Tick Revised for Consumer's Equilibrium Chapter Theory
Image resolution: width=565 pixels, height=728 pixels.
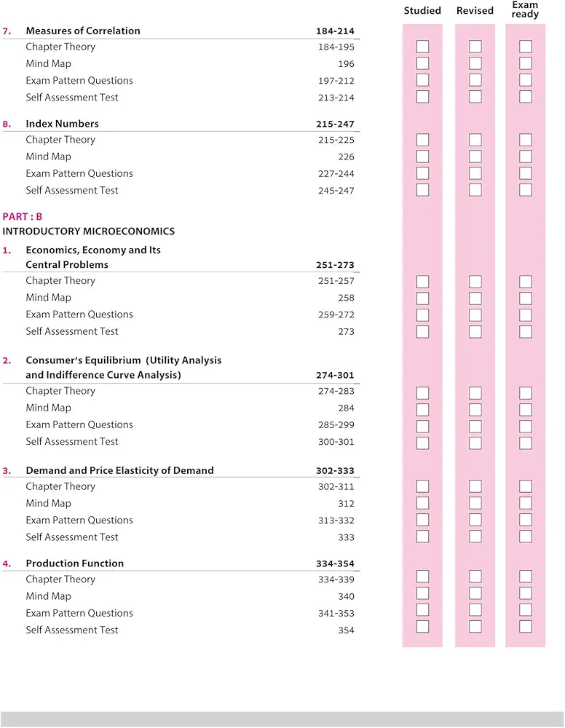pos(475,393)
